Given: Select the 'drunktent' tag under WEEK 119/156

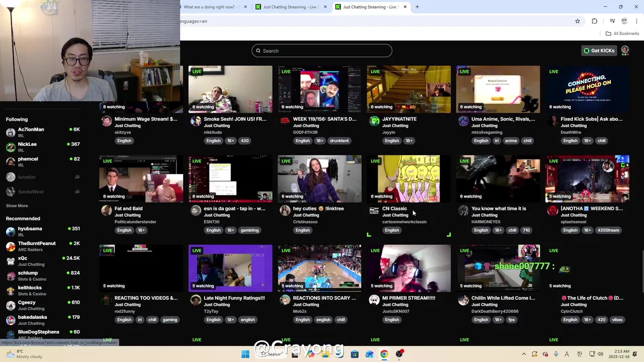Looking at the screenshot, I should 339,141.
